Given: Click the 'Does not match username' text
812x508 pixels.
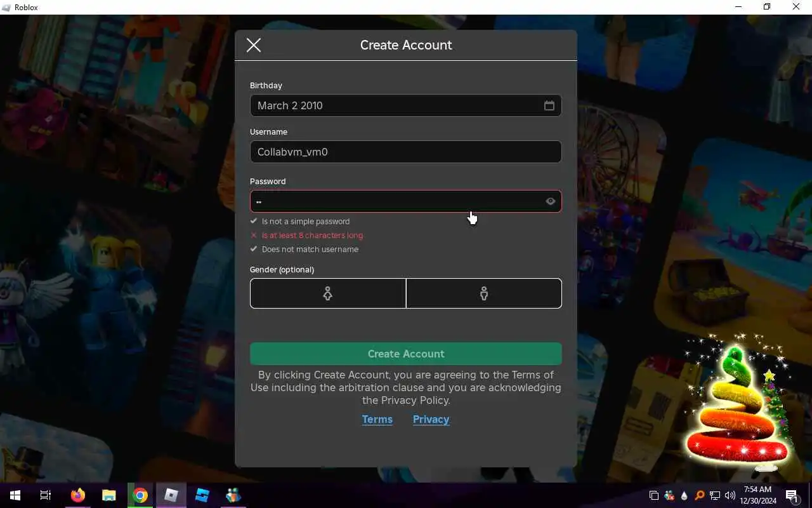Looking at the screenshot, I should (x=310, y=250).
